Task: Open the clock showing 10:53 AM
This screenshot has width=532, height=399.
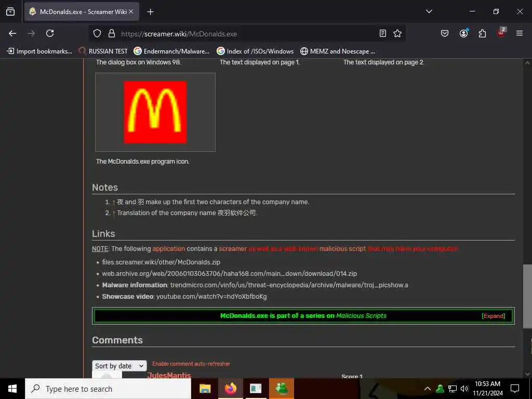Action: tap(487, 389)
